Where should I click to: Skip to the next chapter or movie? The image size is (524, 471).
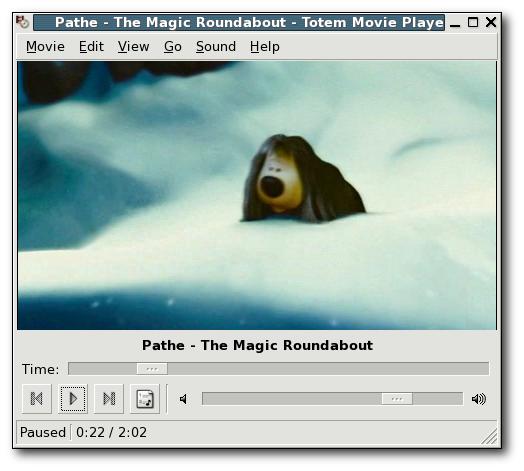pos(109,398)
